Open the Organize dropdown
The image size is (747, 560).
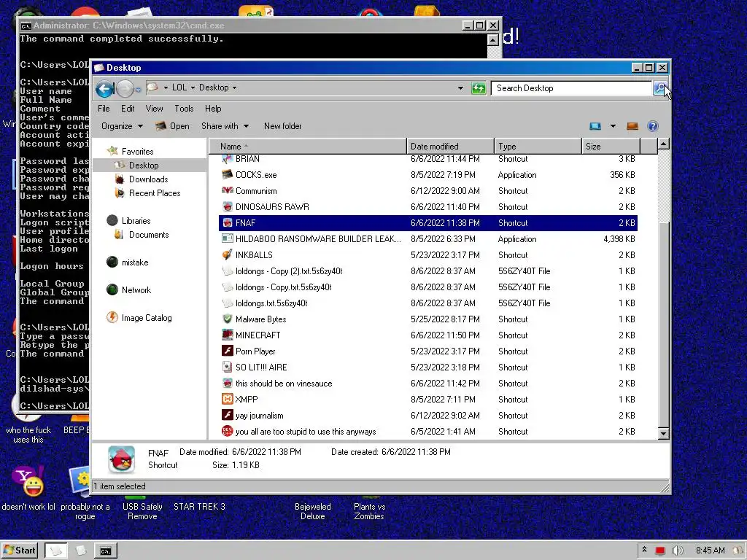click(122, 126)
